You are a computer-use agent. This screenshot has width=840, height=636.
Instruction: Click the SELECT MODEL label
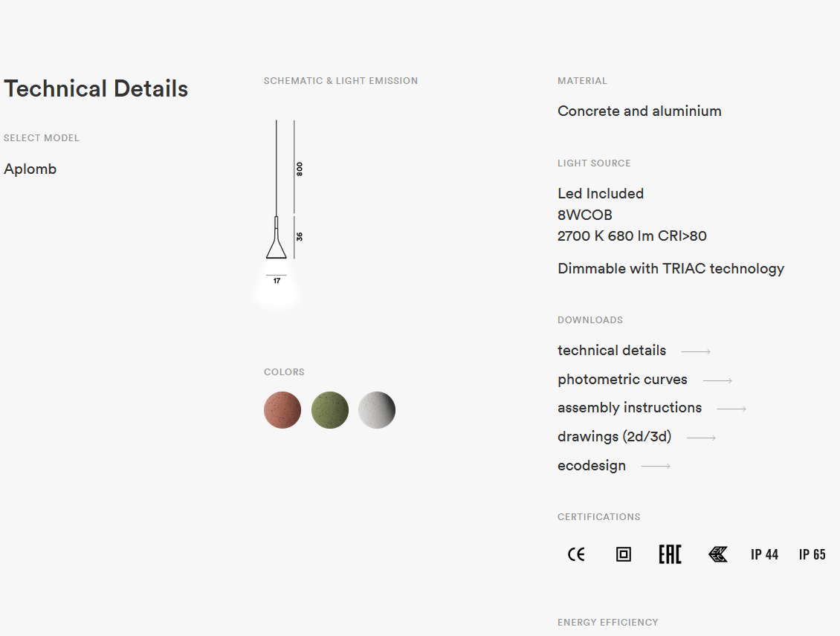click(x=41, y=138)
